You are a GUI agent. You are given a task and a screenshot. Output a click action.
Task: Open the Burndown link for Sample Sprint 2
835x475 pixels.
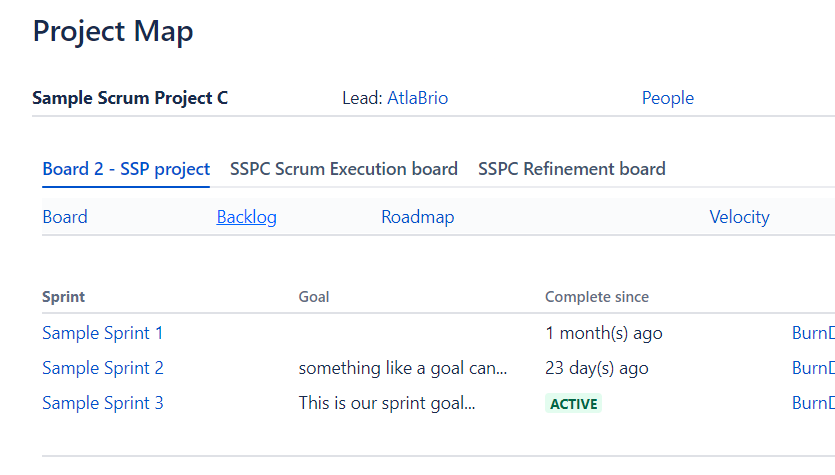[814, 368]
